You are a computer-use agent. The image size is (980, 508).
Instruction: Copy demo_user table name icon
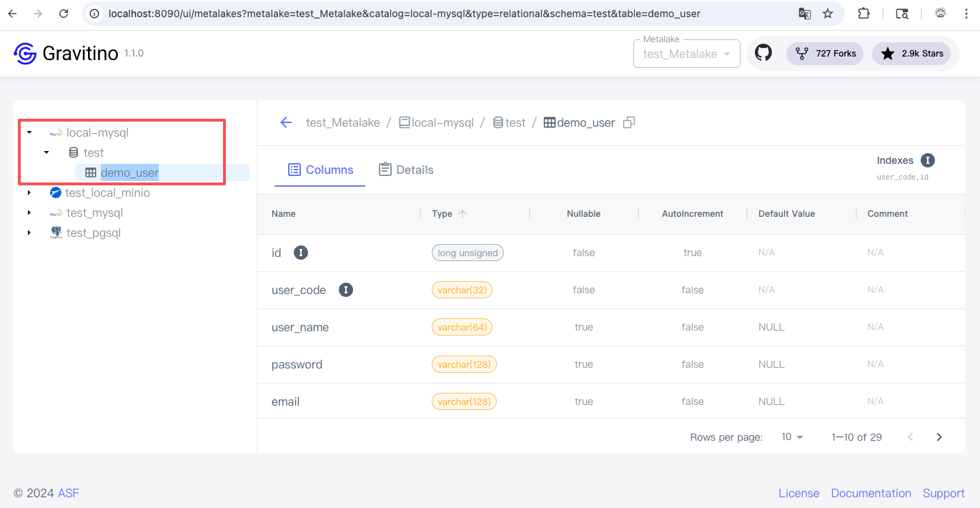point(629,122)
